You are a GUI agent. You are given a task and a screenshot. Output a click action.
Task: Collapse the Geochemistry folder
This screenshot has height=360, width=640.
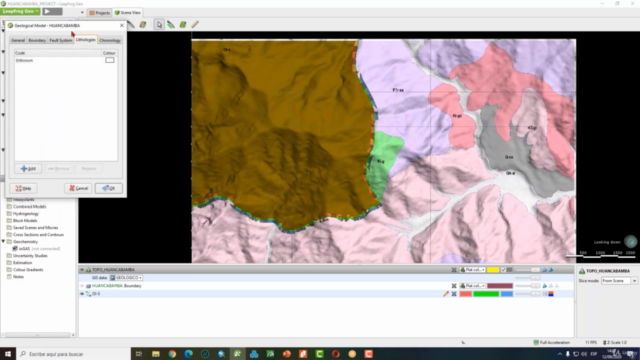click(x=3, y=242)
